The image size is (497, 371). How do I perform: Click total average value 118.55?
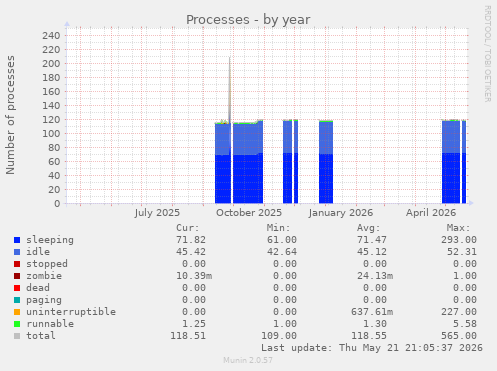(369, 336)
